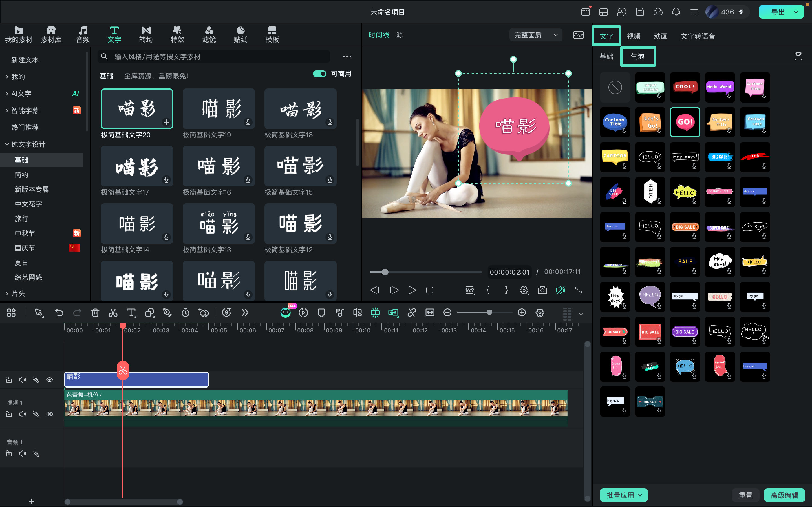Hide the 喵影 text track with eye icon
The image size is (812, 507).
coord(50,380)
